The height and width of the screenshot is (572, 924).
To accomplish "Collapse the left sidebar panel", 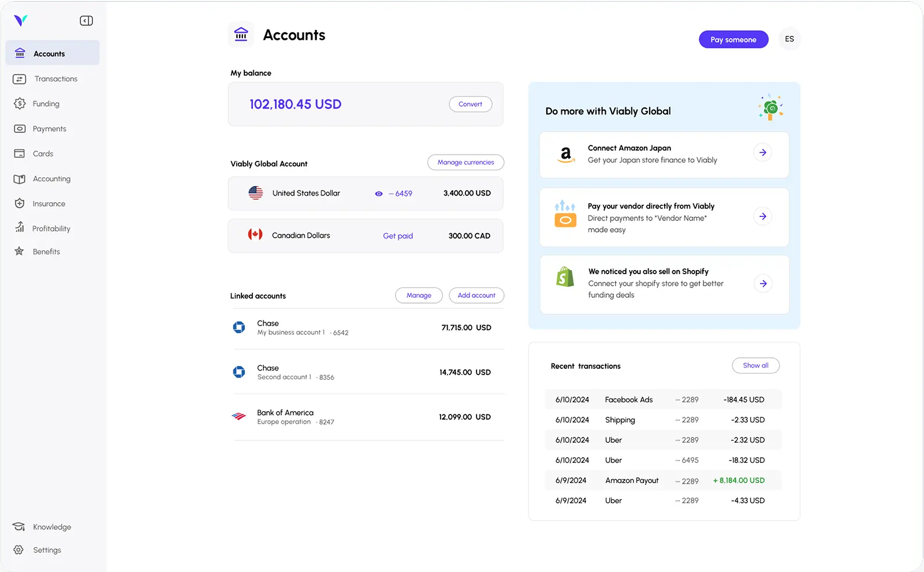I will (x=86, y=20).
